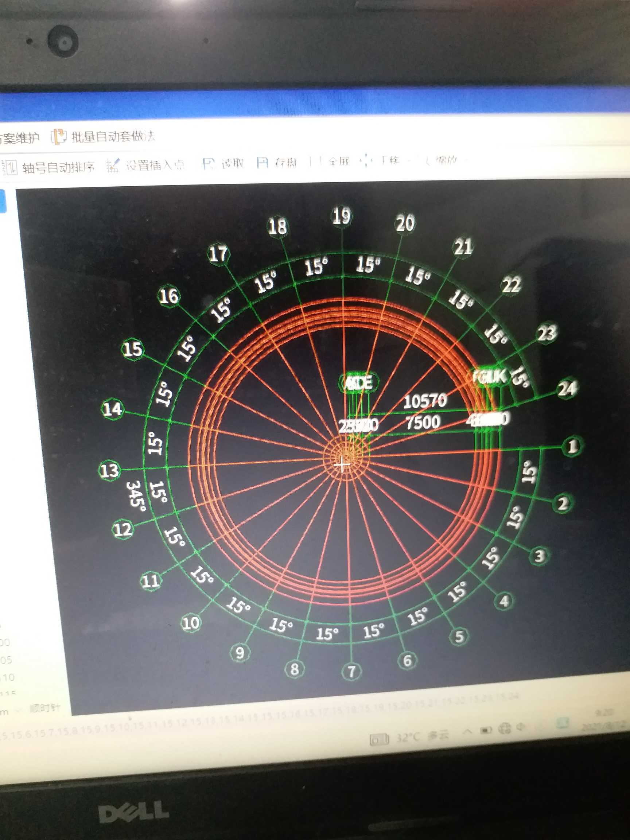
Task: Click the white crosshair at circle center
Action: coord(342,464)
